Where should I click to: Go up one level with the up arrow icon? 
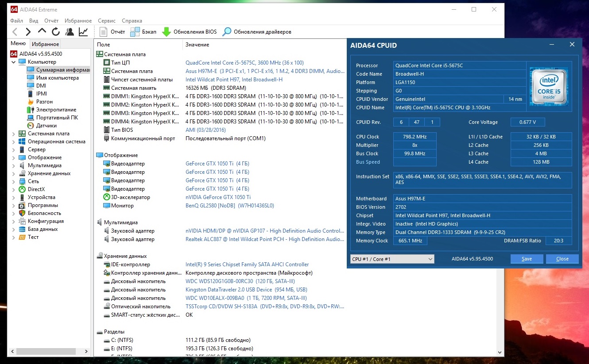coord(42,31)
